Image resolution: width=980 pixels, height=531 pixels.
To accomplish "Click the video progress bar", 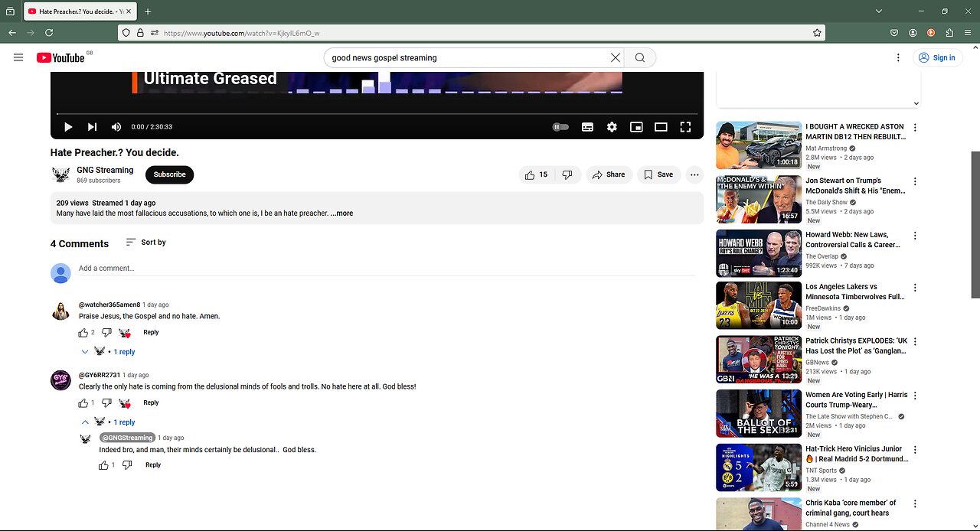I will pyautogui.click(x=377, y=114).
